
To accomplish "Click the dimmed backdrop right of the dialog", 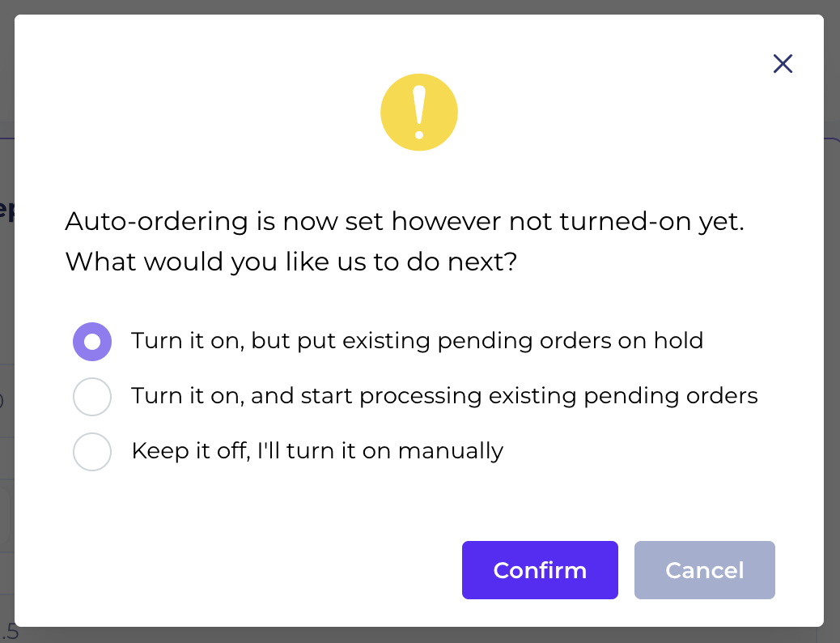I will pyautogui.click(x=832, y=321).
